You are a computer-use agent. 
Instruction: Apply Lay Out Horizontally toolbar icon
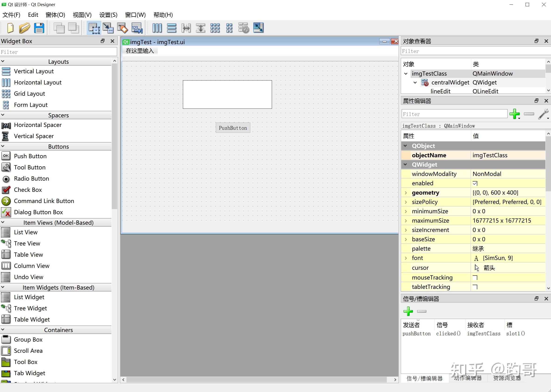pyautogui.click(x=157, y=28)
